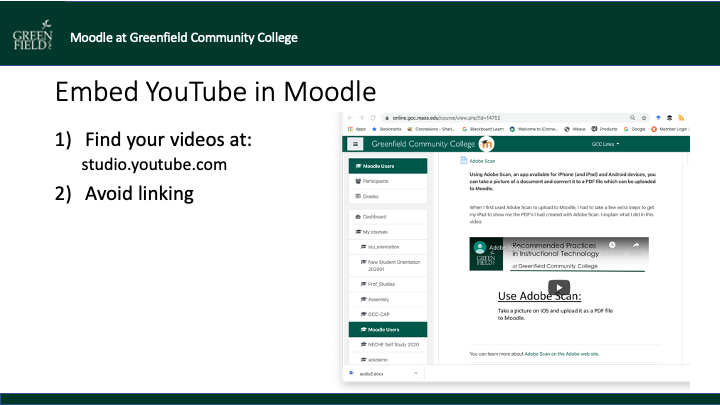Screen dimensions: 720x405
Task: Open the Blackboard Learn bookmark
Action: coord(483,129)
